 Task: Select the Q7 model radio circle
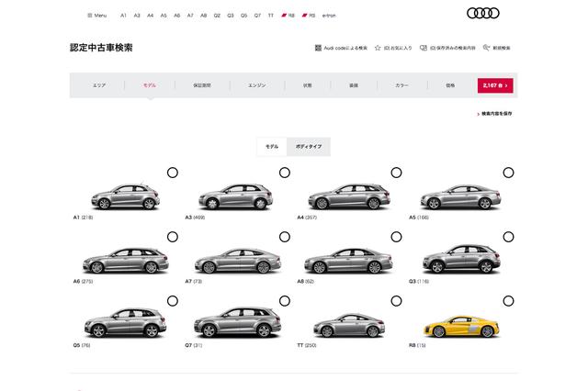click(x=285, y=301)
